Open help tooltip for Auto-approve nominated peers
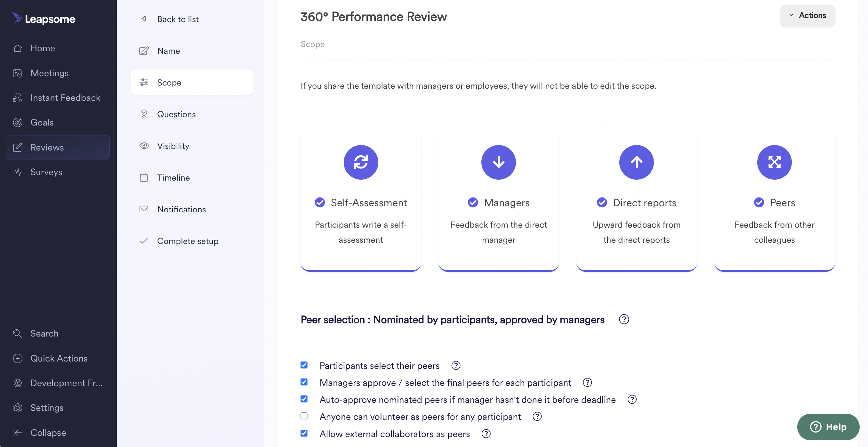This screenshot has height=447, width=868. (632, 399)
